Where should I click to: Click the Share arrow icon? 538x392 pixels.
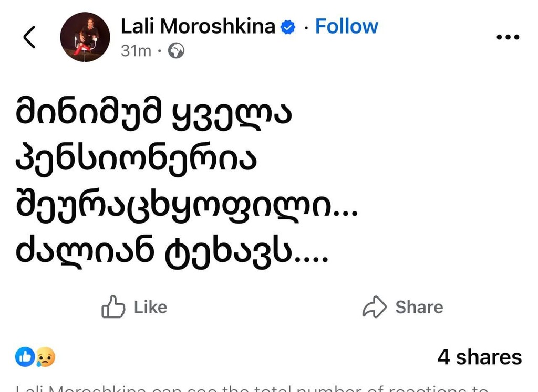(x=375, y=306)
